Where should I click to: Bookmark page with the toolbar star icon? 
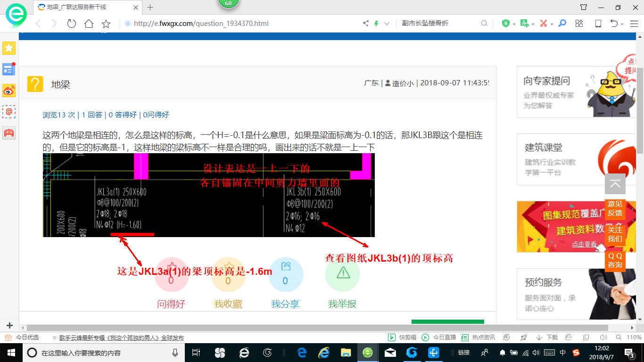(x=106, y=24)
